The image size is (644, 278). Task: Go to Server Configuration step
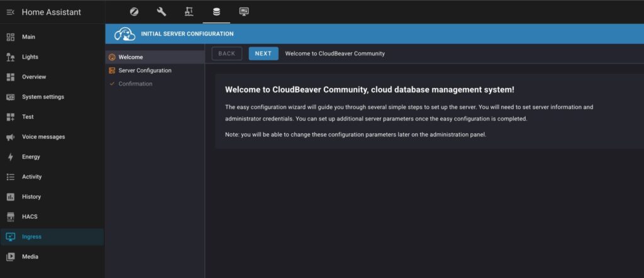[x=145, y=70]
